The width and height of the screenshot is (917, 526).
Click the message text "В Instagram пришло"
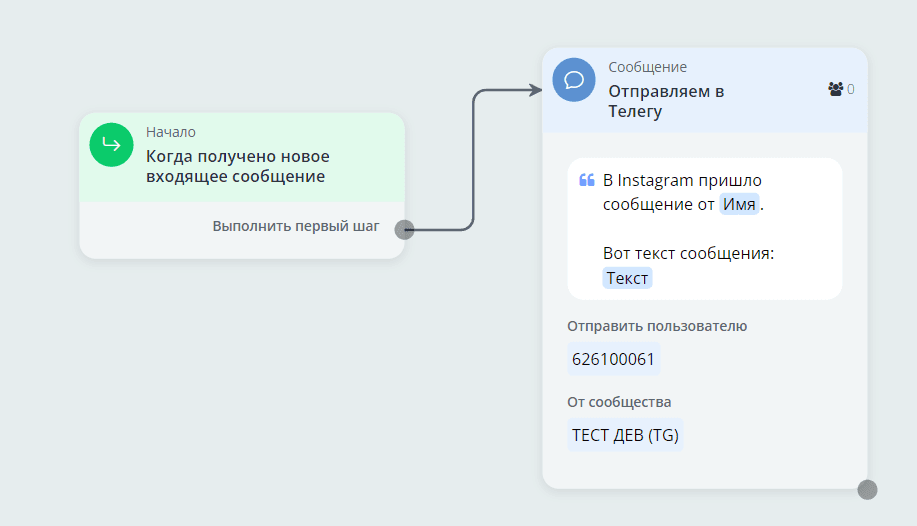(x=682, y=181)
